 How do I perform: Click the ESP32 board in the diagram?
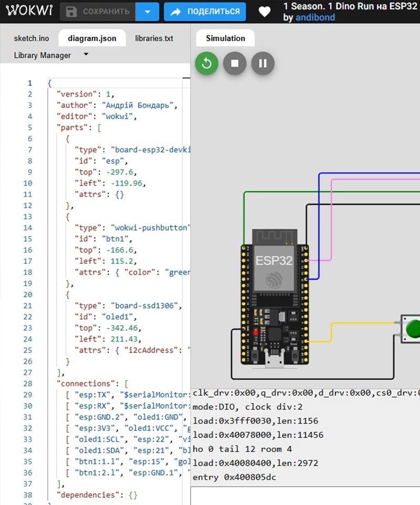(x=275, y=298)
